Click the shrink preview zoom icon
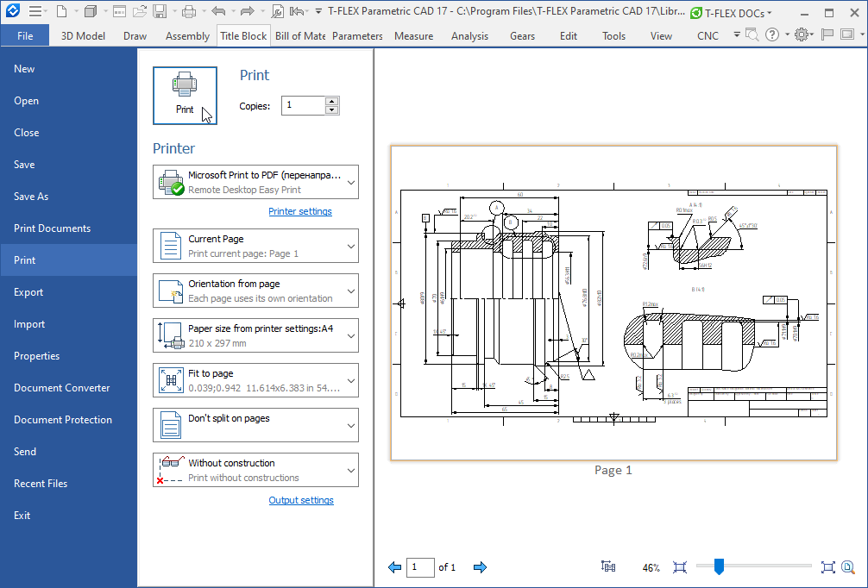 click(x=680, y=567)
